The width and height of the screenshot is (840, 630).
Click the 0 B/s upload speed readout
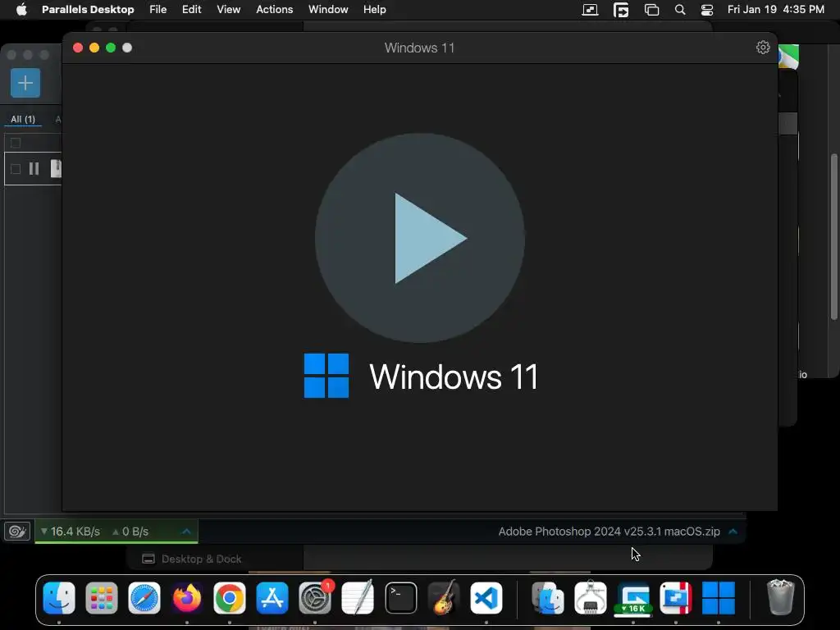click(130, 532)
